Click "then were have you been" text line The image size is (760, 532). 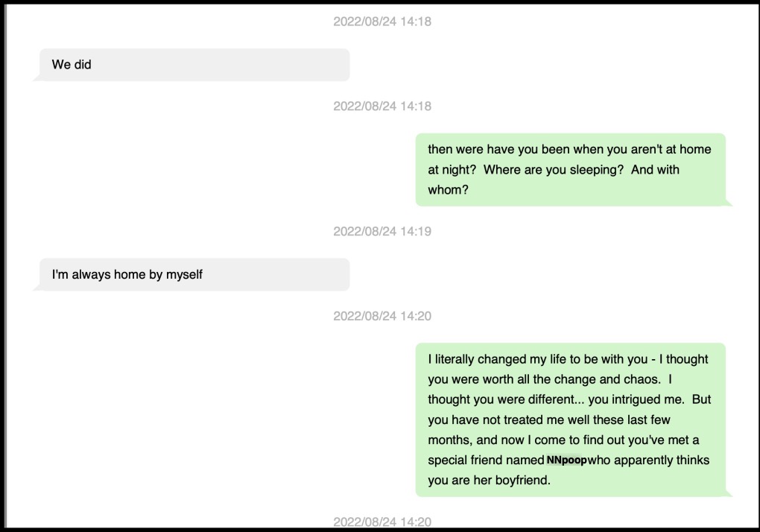click(499, 150)
